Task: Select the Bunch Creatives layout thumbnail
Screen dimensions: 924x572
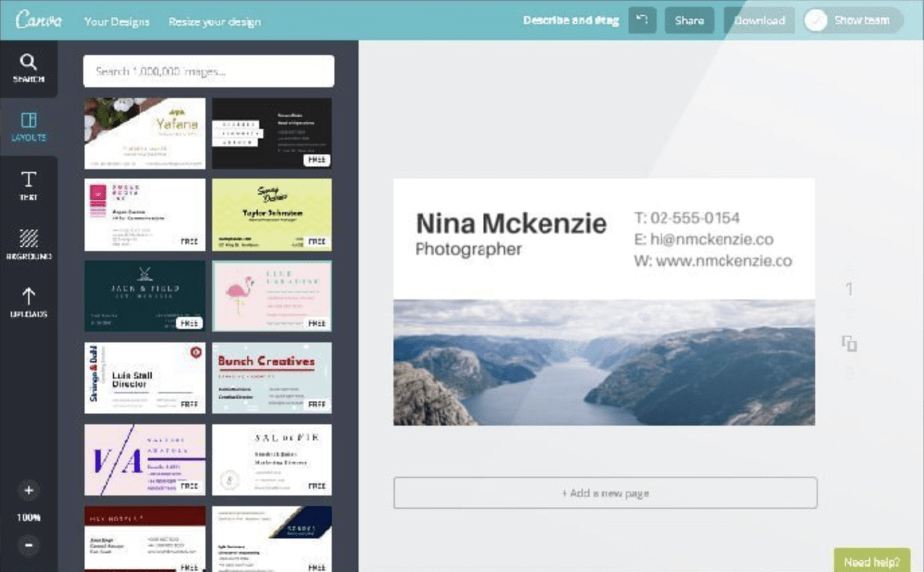Action: (x=272, y=378)
